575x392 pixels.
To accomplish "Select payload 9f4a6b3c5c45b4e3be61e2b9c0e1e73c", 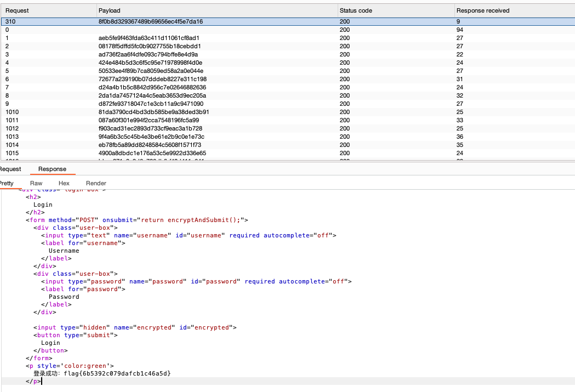I will click(151, 137).
